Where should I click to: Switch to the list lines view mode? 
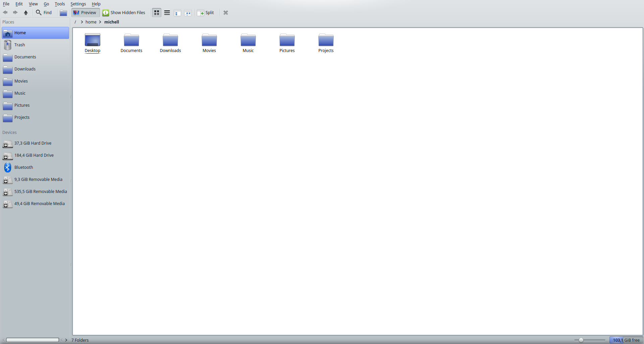(167, 13)
